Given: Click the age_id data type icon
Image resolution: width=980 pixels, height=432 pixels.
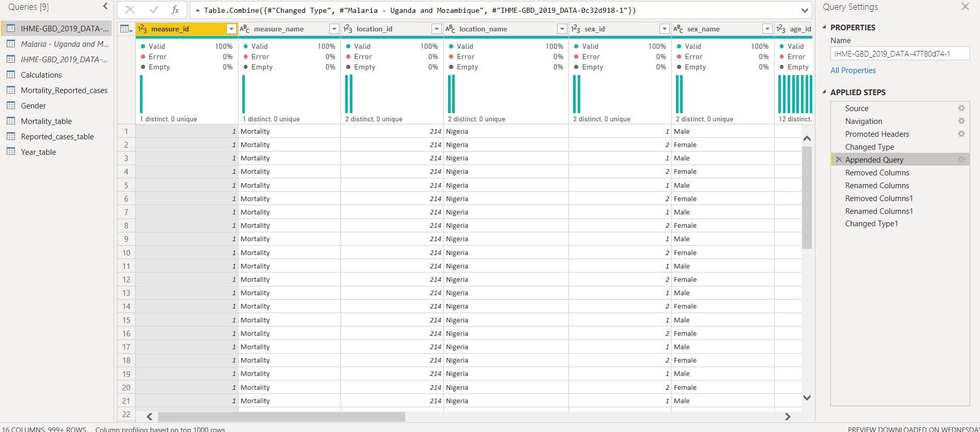Looking at the screenshot, I should (x=781, y=29).
